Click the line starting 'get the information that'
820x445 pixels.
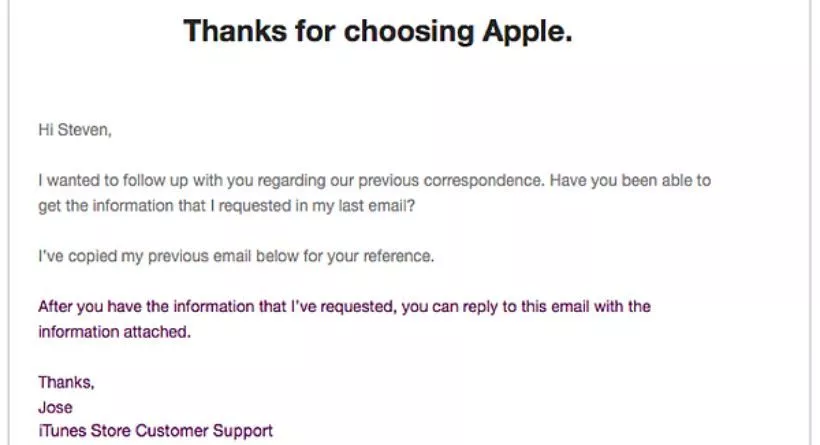click(x=226, y=206)
